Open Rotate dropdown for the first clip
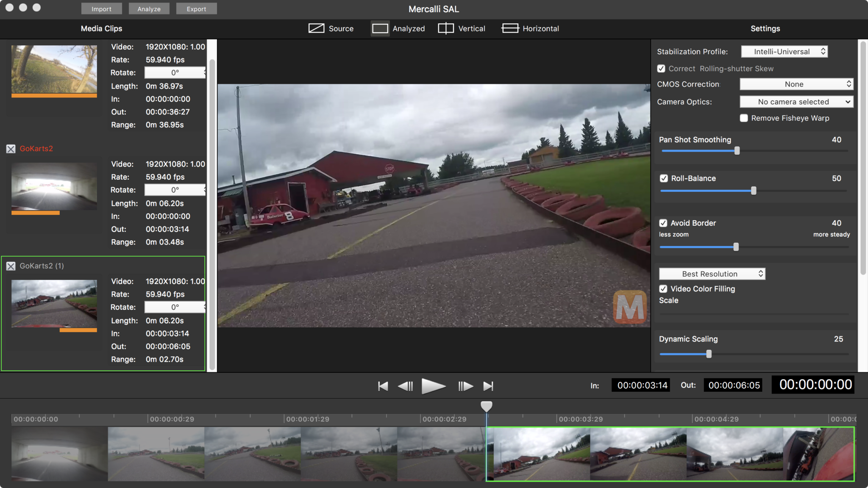The height and width of the screenshot is (488, 868). point(175,72)
